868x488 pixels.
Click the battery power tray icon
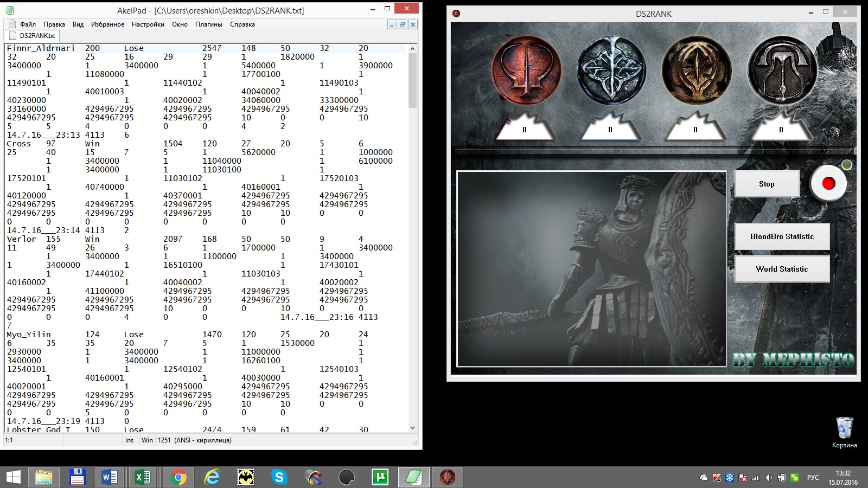782,478
